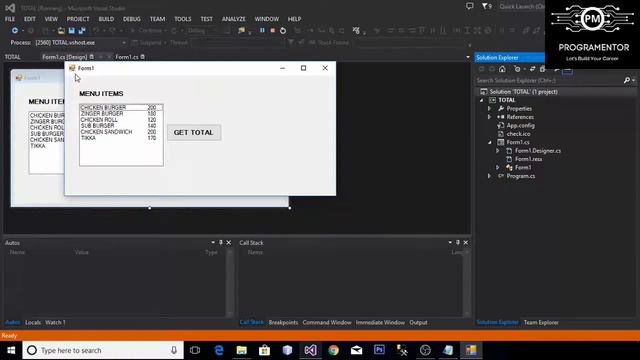Viewport: 640px width, 360px height.
Task: Select SUB BURGER in running Form1 list
Action: point(121,126)
